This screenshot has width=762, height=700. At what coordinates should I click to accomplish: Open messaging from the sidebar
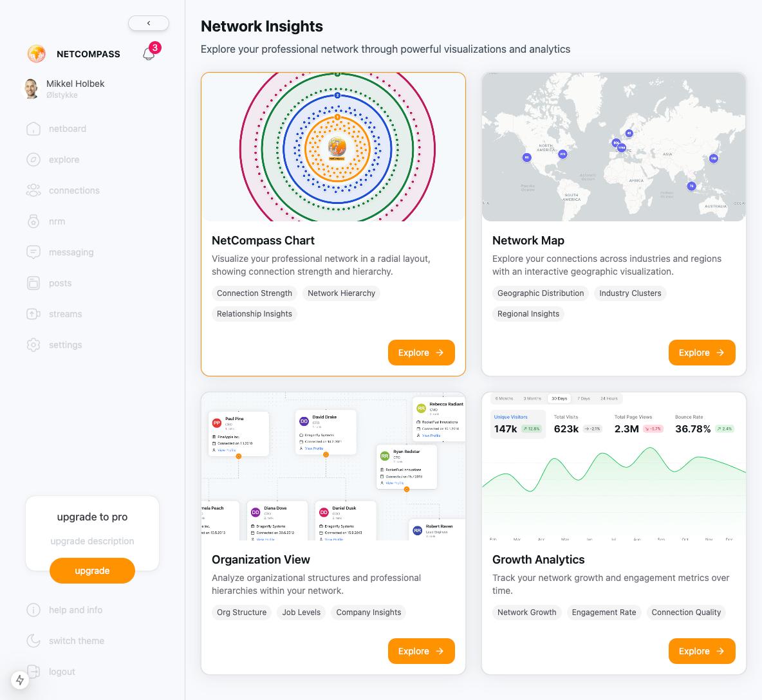pos(71,252)
